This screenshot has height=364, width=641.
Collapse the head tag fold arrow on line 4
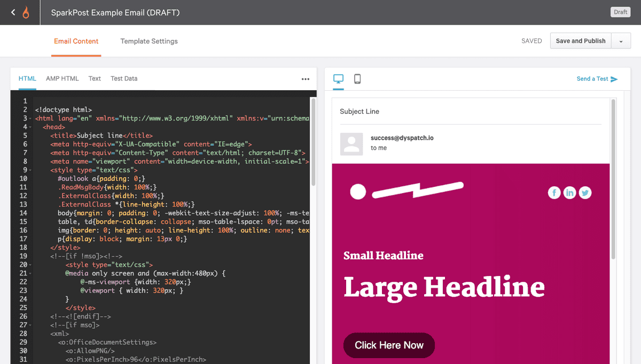(x=30, y=127)
